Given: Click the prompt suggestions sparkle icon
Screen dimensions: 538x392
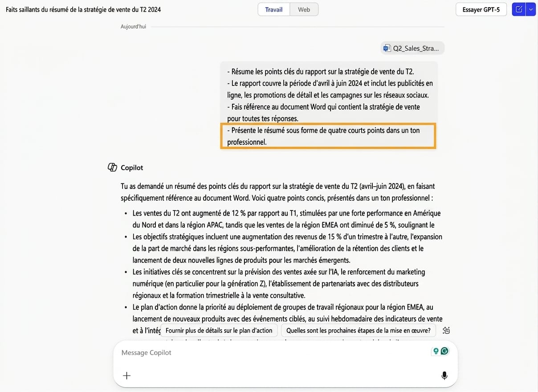Looking at the screenshot, I should [446, 330].
